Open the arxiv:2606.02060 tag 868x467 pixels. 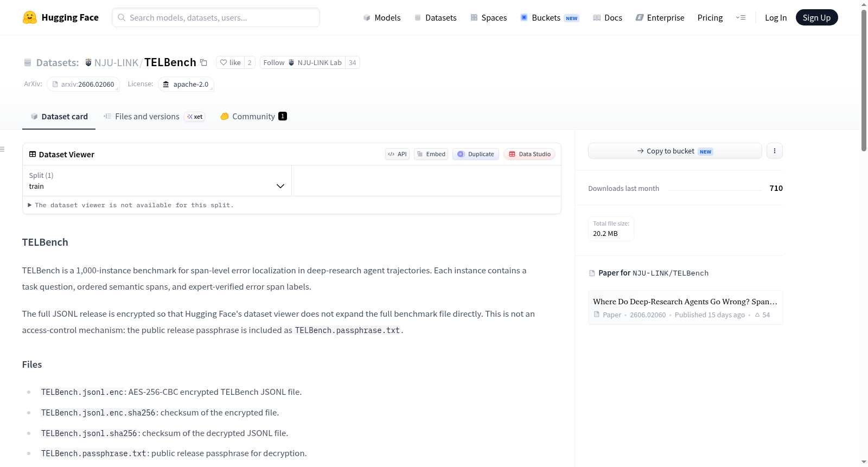(83, 84)
